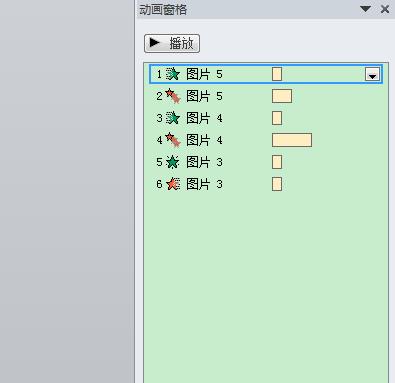
Task: Select animation row 3 图片 4
Action: point(266,118)
